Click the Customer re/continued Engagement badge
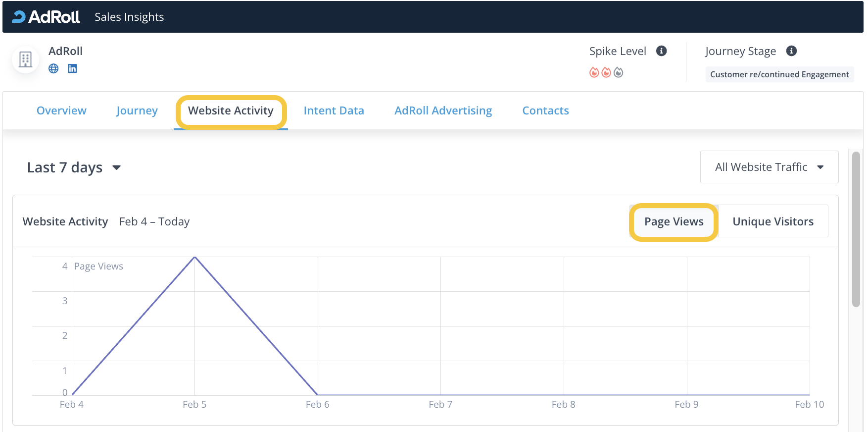The height and width of the screenshot is (432, 868). pos(779,74)
